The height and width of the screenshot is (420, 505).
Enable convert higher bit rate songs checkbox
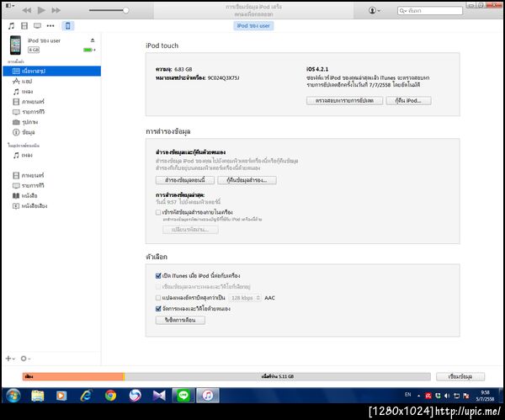pos(158,298)
